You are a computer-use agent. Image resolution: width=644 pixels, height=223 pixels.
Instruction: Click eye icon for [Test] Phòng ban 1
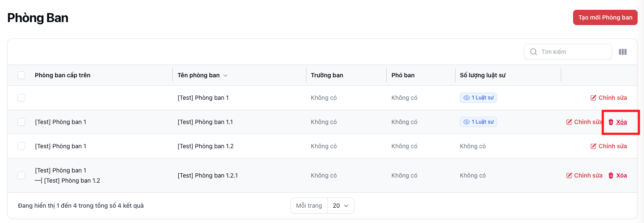[467, 98]
